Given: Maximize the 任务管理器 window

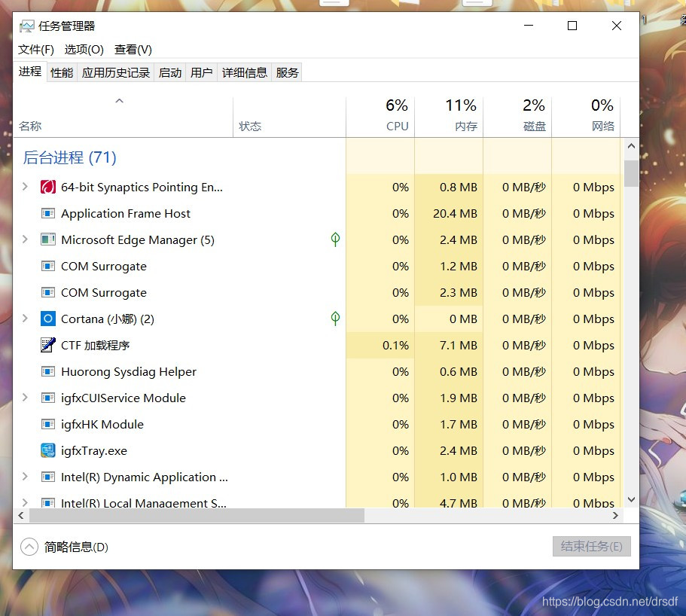Looking at the screenshot, I should tap(572, 26).
